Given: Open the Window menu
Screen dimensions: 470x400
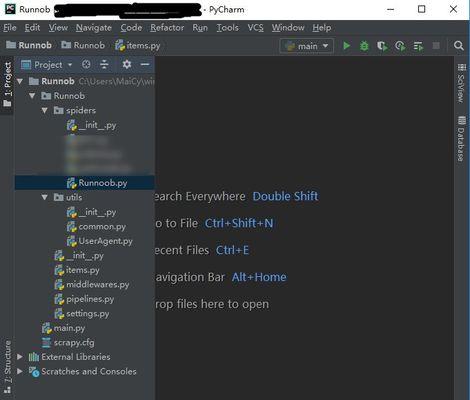Looking at the screenshot, I should click(288, 28).
